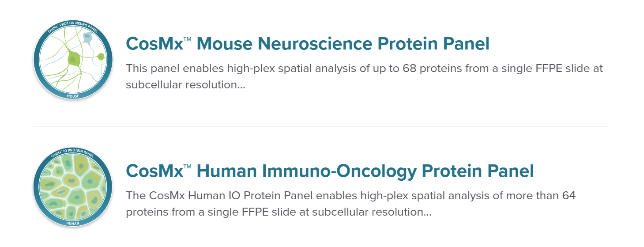Click the trademark symbol in the Mouse panel title

[187, 39]
